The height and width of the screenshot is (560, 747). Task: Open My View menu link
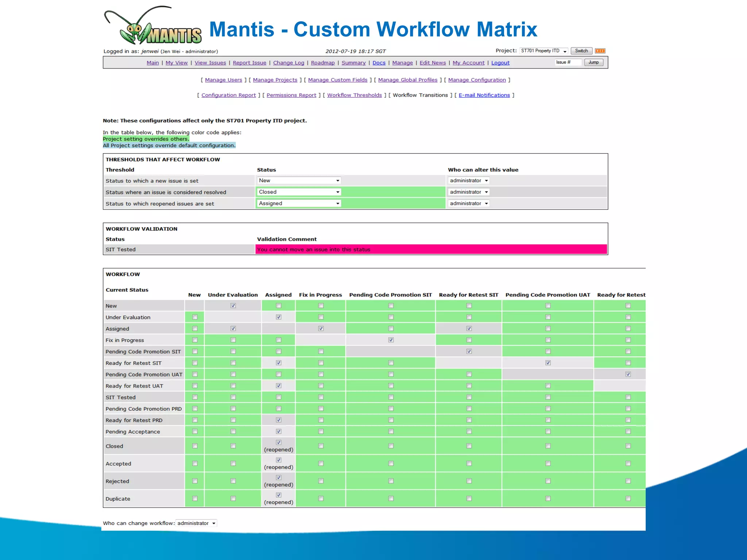[177, 63]
